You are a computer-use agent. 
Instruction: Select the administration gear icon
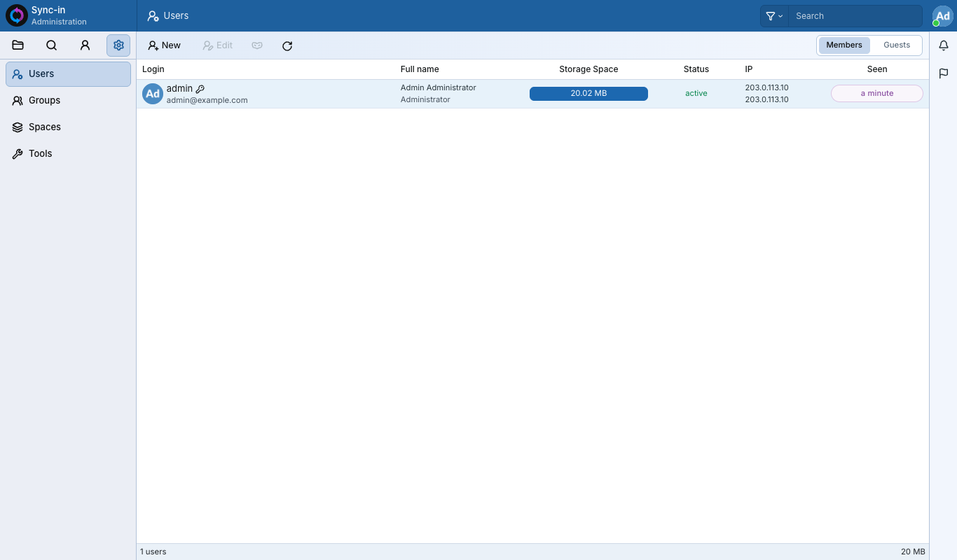[x=118, y=45]
